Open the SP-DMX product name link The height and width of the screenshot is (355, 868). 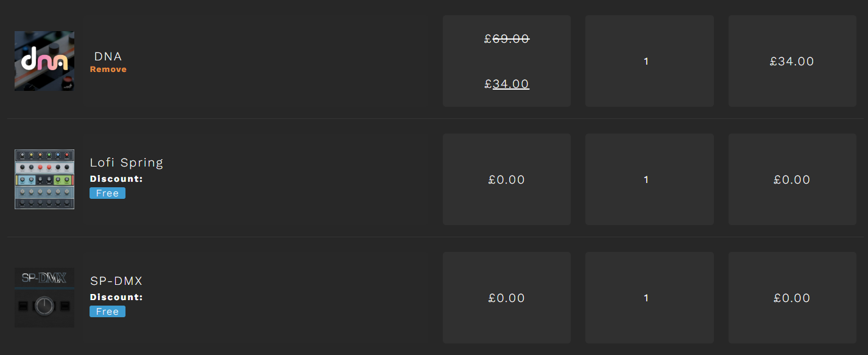116,281
